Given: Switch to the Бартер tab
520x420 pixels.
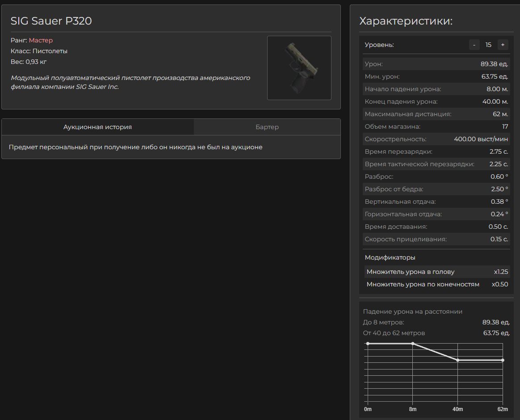Looking at the screenshot, I should (267, 127).
